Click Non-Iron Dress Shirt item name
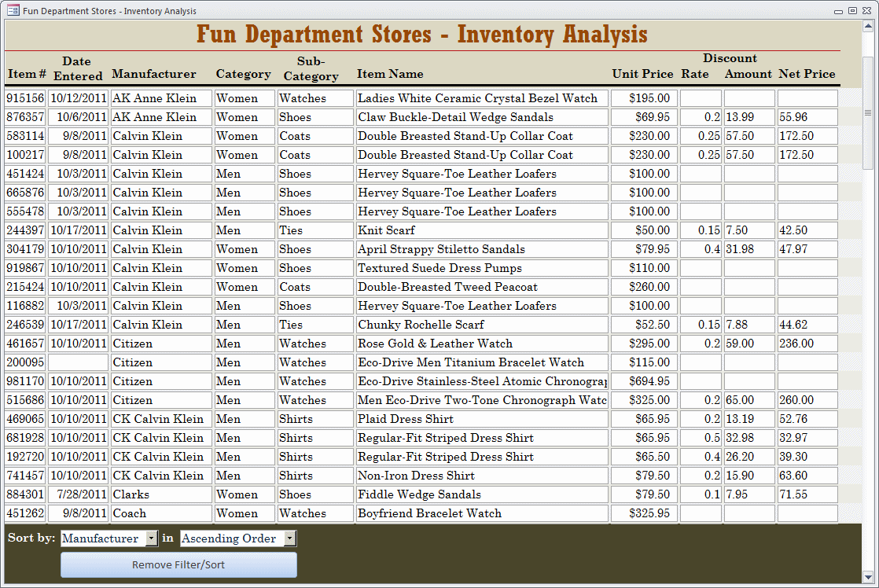The width and height of the screenshot is (879, 588). pos(482,476)
